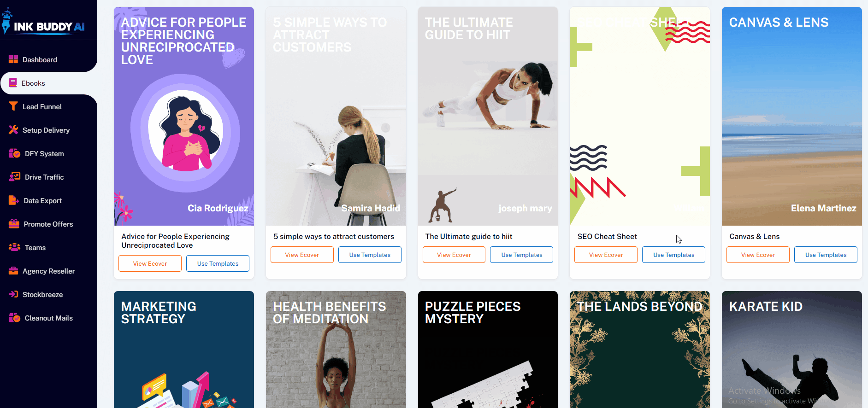Image resolution: width=868 pixels, height=408 pixels.
Task: Click the Data Export file icon
Action: click(x=14, y=200)
